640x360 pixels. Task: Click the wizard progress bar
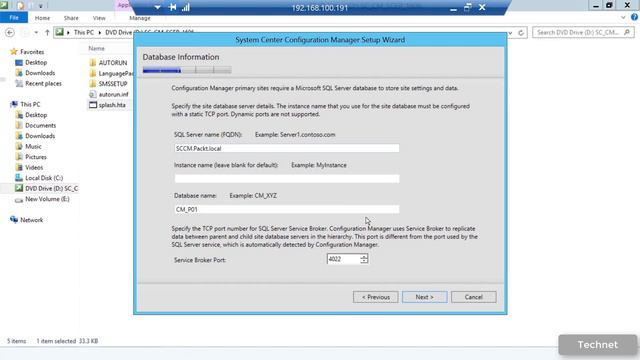[x=187, y=70]
